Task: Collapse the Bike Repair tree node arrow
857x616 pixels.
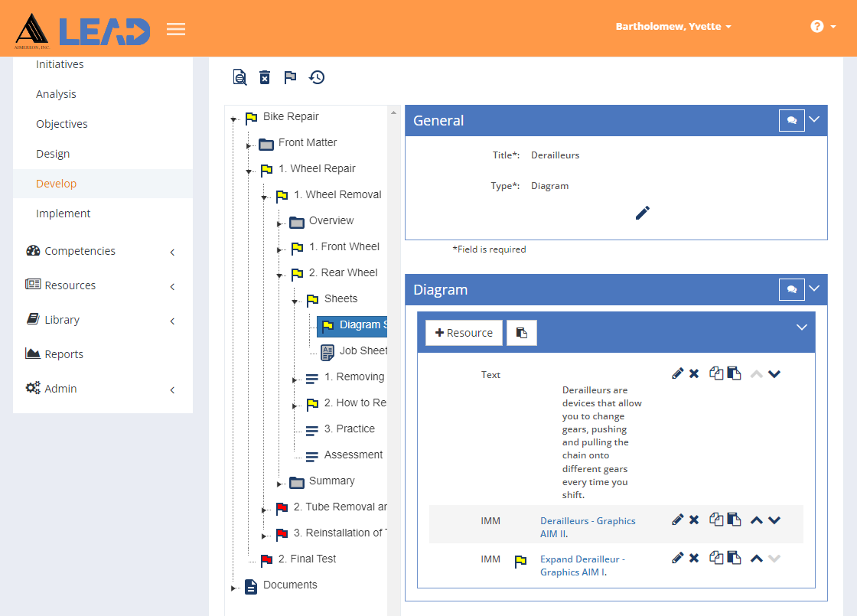Action: pyautogui.click(x=233, y=119)
